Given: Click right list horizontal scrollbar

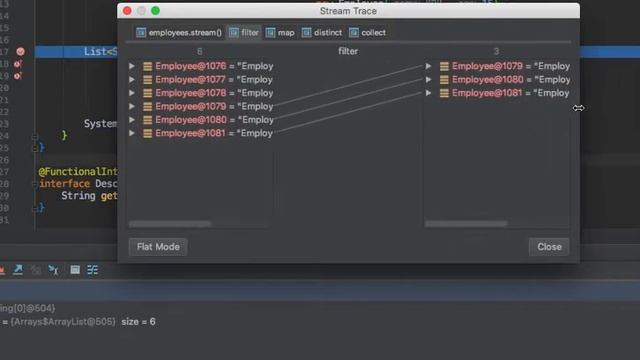Looking at the screenshot, I should pyautogui.click(x=466, y=224).
